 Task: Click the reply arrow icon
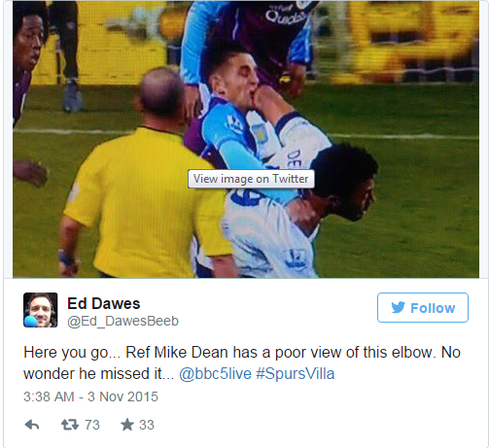pyautogui.click(x=32, y=425)
